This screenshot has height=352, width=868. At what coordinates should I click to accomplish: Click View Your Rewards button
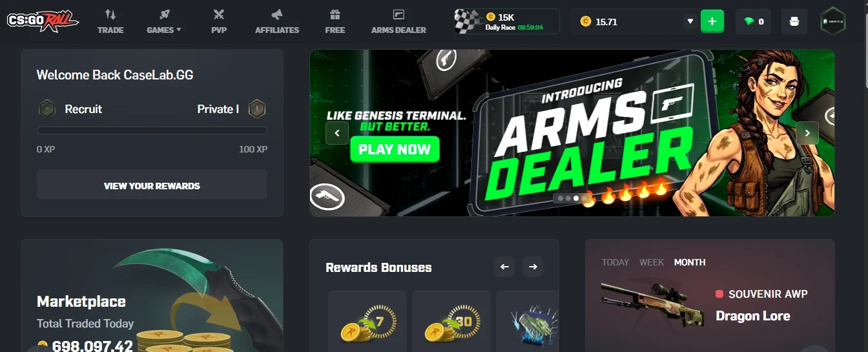(x=152, y=185)
